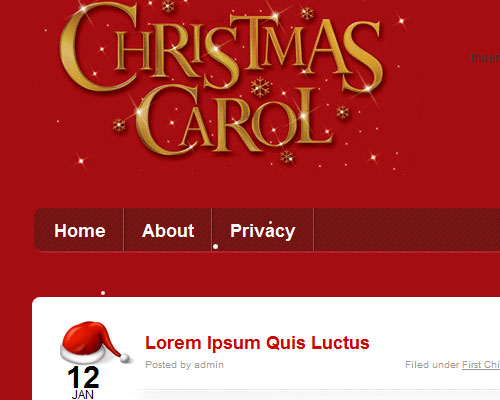Open the About menu item
Image resolution: width=500 pixels, height=400 pixels.
point(168,230)
